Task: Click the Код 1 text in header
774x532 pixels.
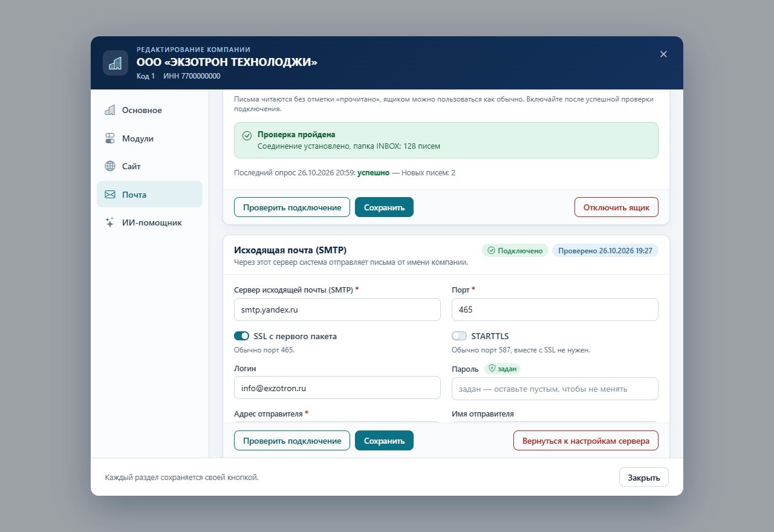Action: coord(146,76)
